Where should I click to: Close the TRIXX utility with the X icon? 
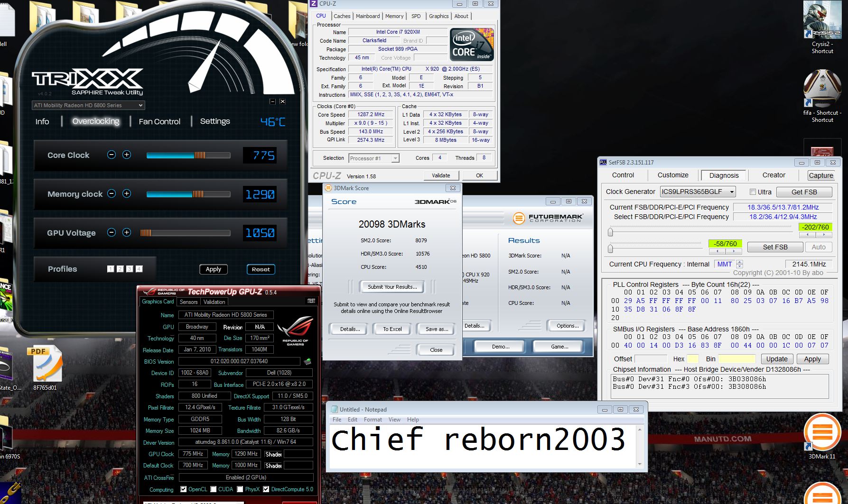coord(282,101)
